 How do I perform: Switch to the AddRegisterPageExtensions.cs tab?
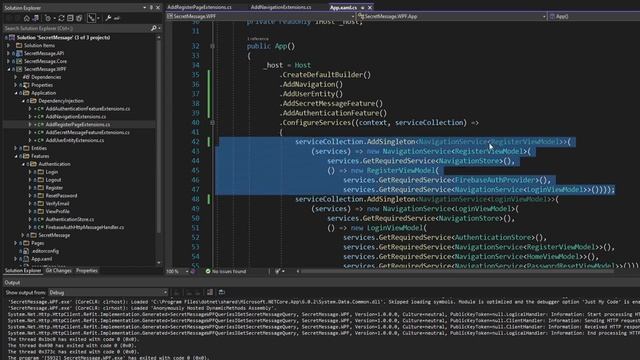[x=199, y=7]
